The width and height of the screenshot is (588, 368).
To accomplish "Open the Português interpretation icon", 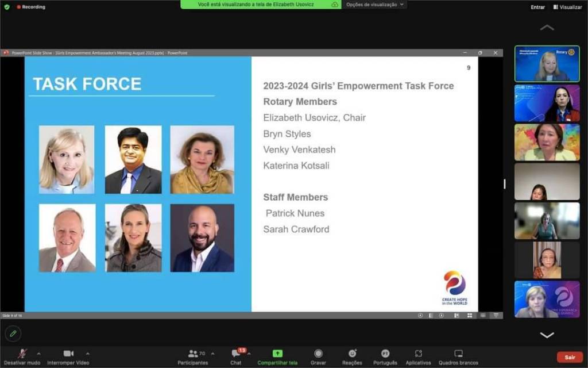I will point(385,354).
